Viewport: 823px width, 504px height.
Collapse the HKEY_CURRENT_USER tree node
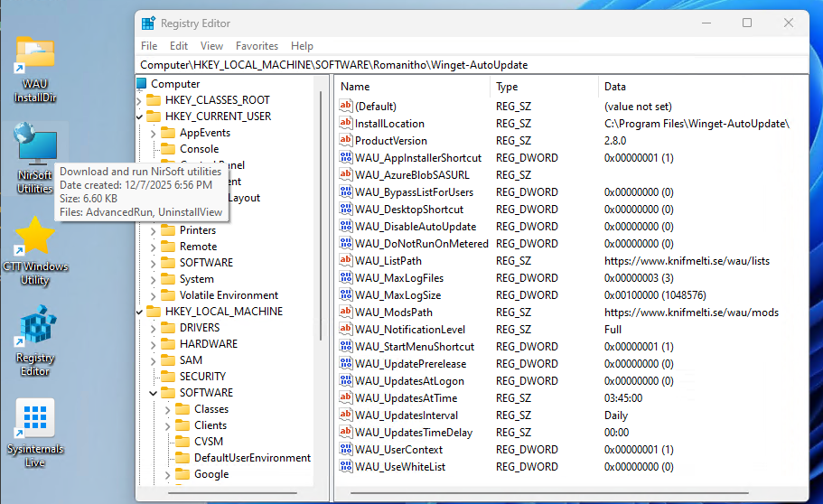[x=139, y=117]
